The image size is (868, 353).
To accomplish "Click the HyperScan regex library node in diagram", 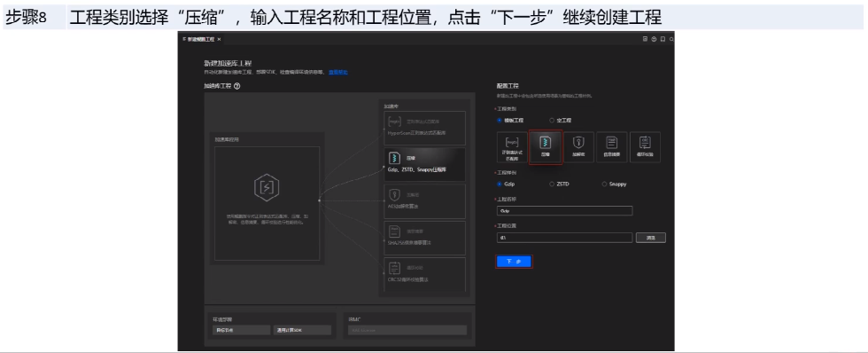I will pyautogui.click(x=424, y=128).
